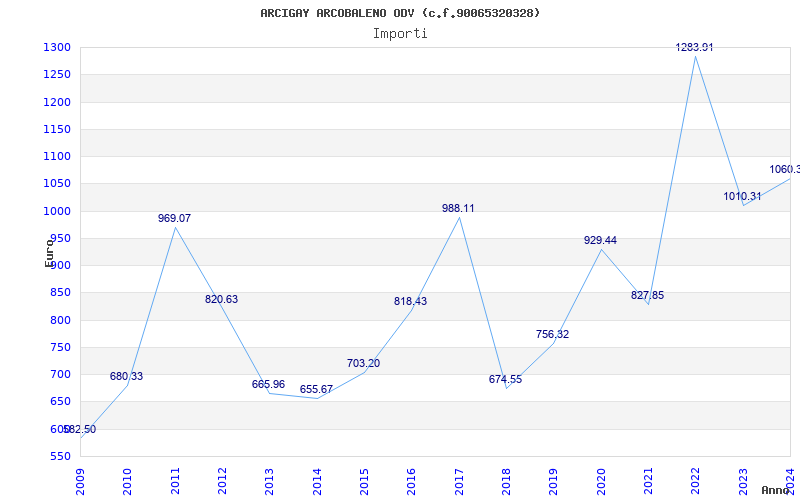Screen dimensions: 800x500
Task: Click the x-axis year 2017
Action: point(459,481)
